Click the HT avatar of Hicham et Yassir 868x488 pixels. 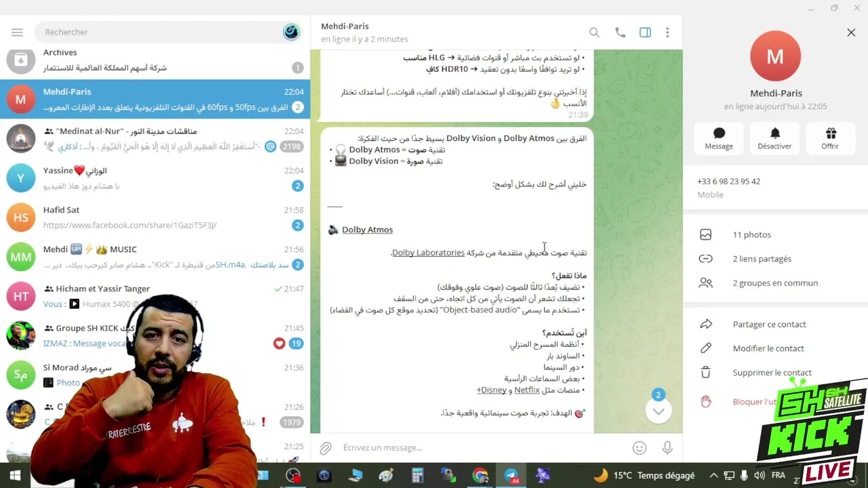(20, 296)
